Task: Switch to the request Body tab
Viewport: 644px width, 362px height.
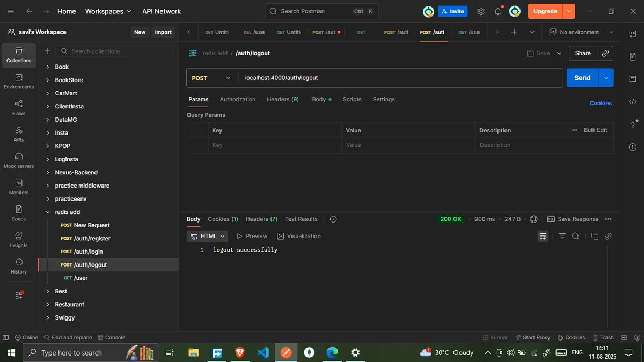Action: (x=321, y=99)
